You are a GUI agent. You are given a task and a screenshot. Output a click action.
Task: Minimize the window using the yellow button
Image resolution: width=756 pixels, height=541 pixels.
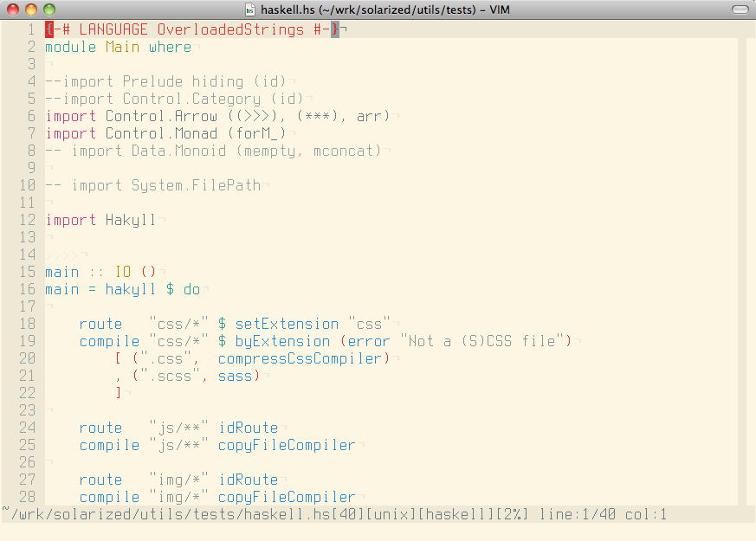pos(31,10)
